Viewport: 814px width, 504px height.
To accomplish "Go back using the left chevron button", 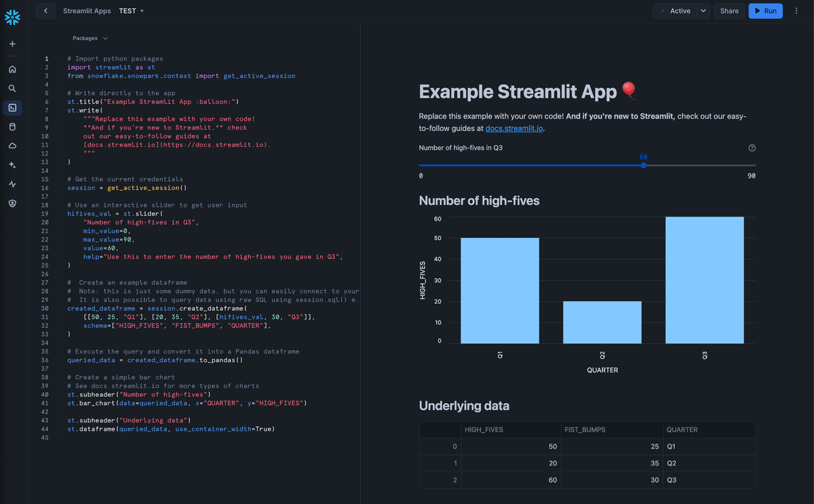I will coord(45,11).
